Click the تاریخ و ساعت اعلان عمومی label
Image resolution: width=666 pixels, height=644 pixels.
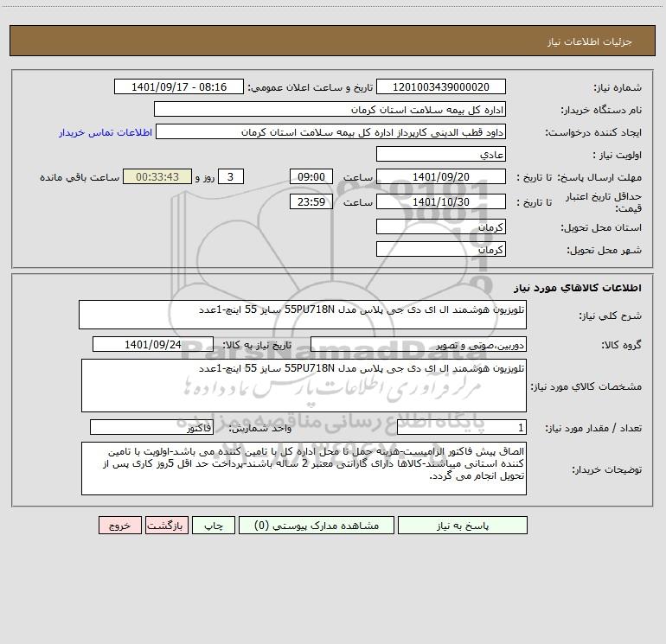click(x=310, y=87)
